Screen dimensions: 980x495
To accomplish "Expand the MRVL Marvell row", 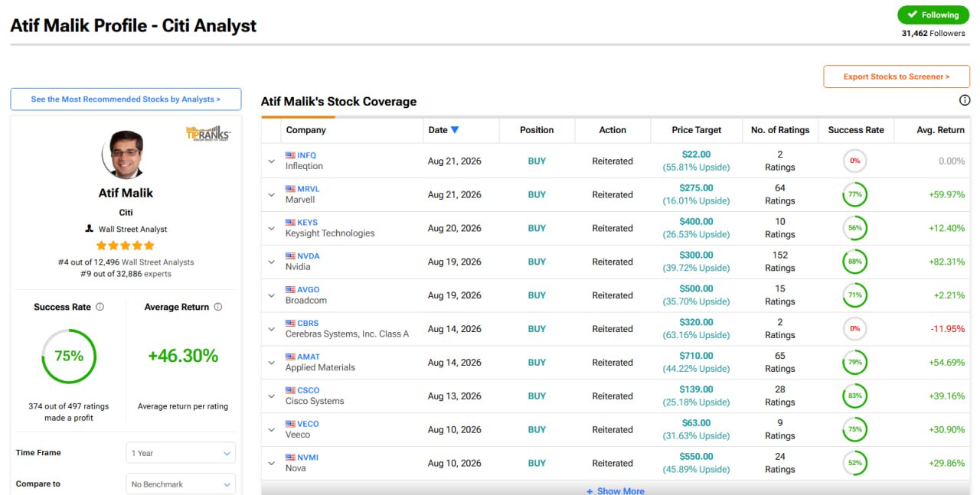I will 271,194.
